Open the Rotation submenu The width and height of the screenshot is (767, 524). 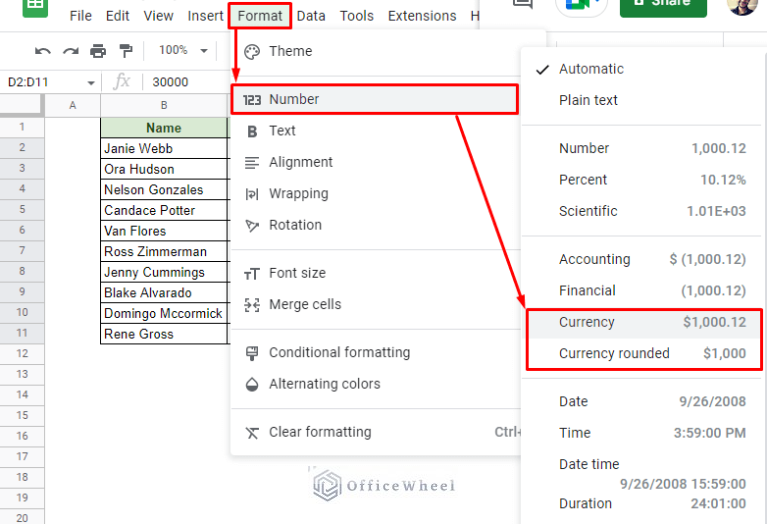click(x=376, y=225)
